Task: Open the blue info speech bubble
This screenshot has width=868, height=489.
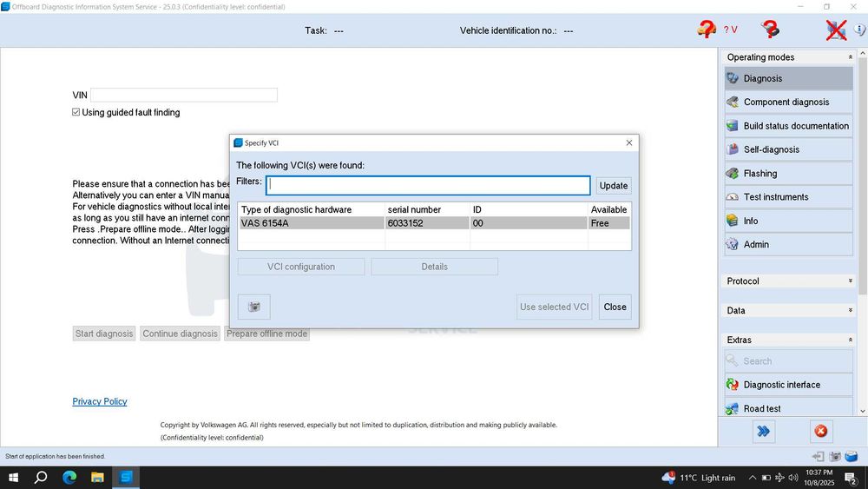Action: pyautogui.click(x=859, y=30)
